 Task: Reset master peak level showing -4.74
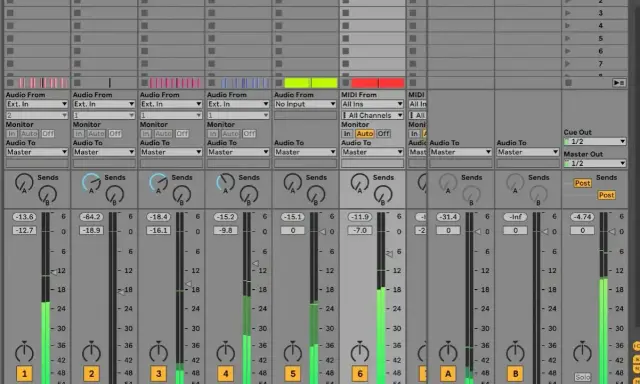pos(582,217)
